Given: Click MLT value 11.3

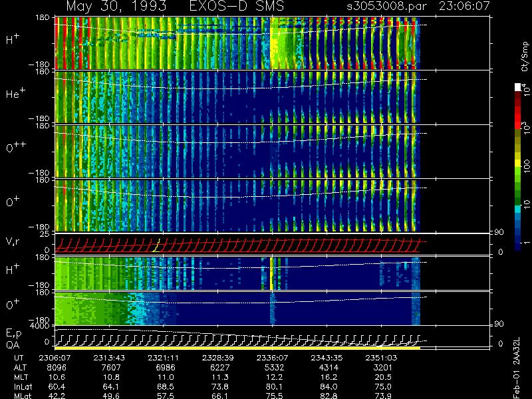Looking at the screenshot, I should point(219,377).
